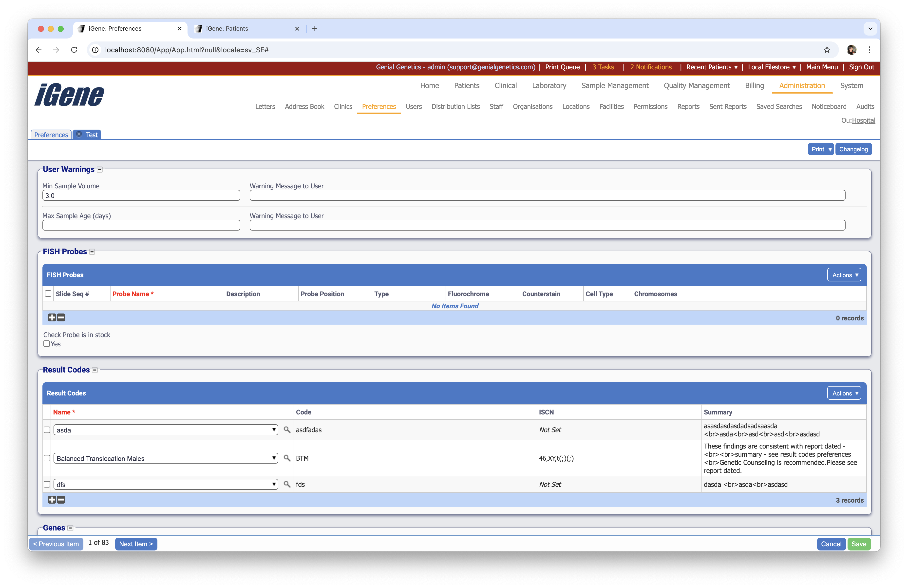Screen dimensions: 908x588
Task: Open the Result Codes Actions dropdown
Action: [844, 393]
